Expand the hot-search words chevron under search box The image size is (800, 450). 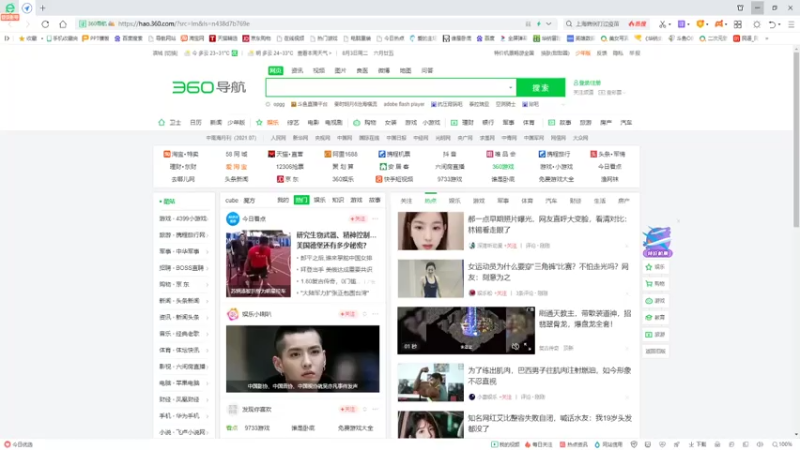[x=563, y=104]
